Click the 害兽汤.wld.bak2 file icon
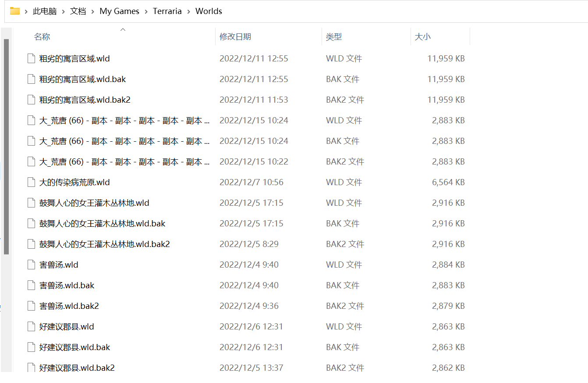This screenshot has width=588, height=383. tap(31, 306)
